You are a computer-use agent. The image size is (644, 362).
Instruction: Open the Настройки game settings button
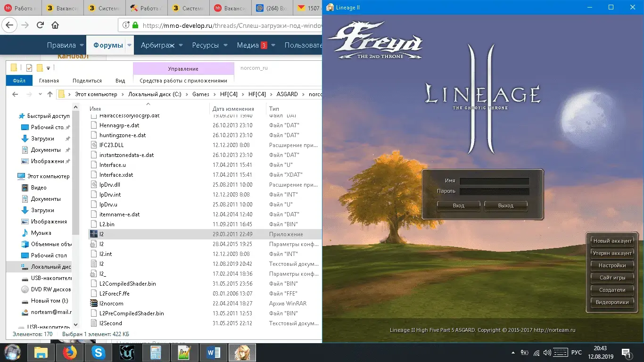[x=612, y=265]
